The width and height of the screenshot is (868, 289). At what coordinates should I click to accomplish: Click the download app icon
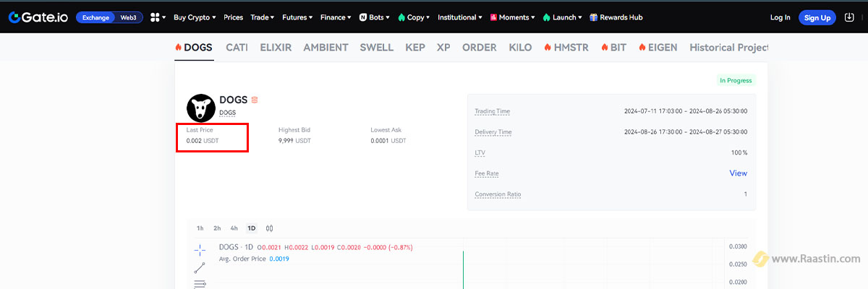coord(849,17)
